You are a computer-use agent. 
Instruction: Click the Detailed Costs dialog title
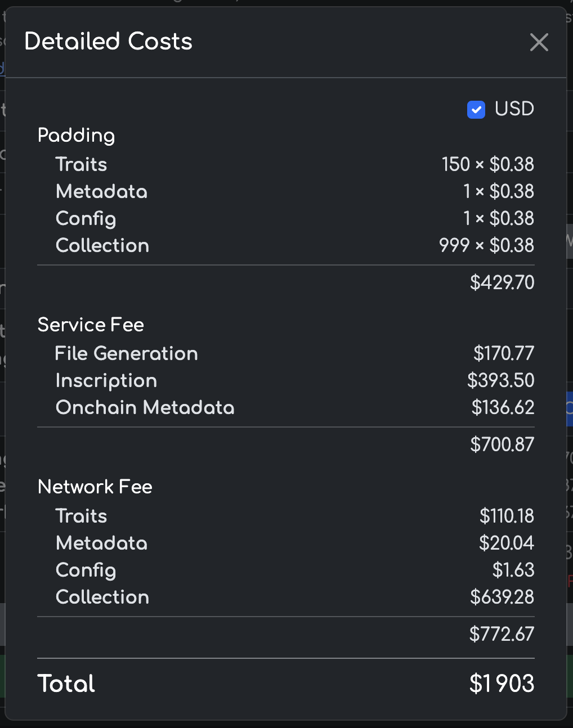[109, 42]
